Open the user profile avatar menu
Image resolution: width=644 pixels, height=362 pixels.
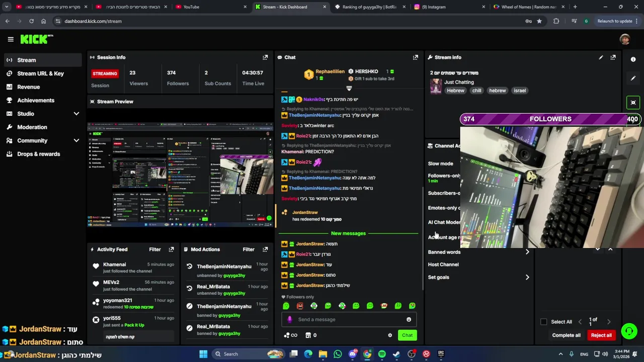[625, 39]
